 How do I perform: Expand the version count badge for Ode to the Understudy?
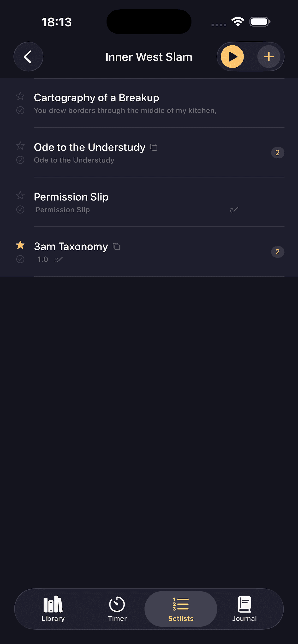[x=277, y=153]
